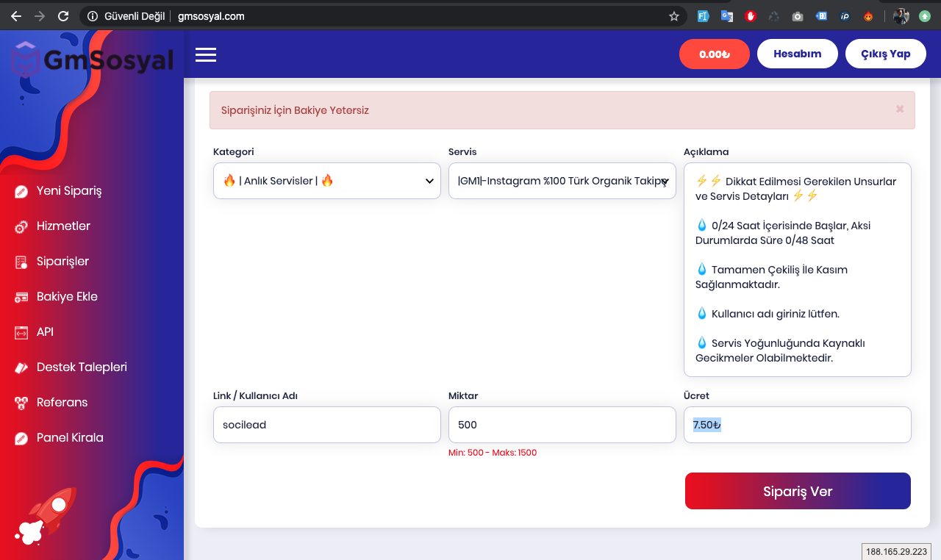This screenshot has height=560, width=941.
Task: Open the camera screenshot extension
Action: (798, 16)
